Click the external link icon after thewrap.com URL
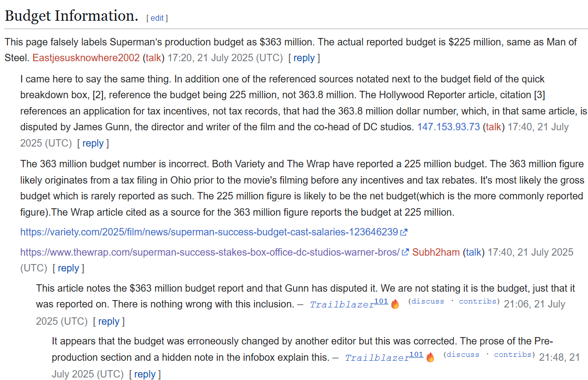This screenshot has width=588, height=380. [x=405, y=252]
